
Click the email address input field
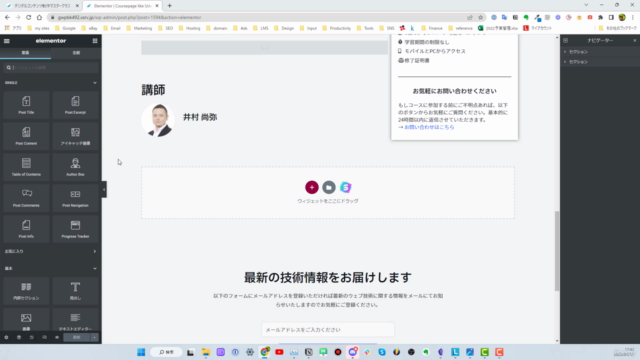pos(328,330)
